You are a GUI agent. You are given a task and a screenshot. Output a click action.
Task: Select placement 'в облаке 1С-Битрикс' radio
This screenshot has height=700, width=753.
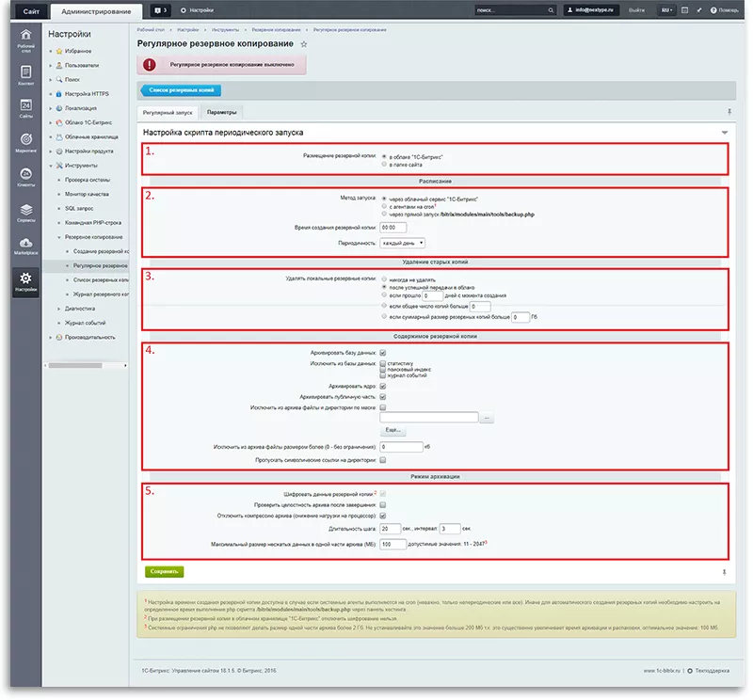pyautogui.click(x=384, y=156)
